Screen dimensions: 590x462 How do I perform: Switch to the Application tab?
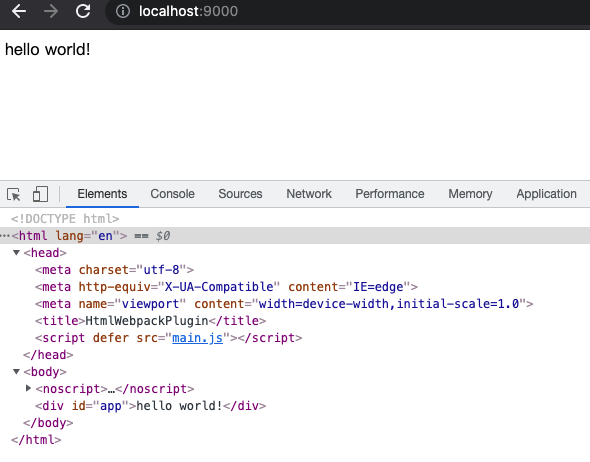click(x=546, y=194)
